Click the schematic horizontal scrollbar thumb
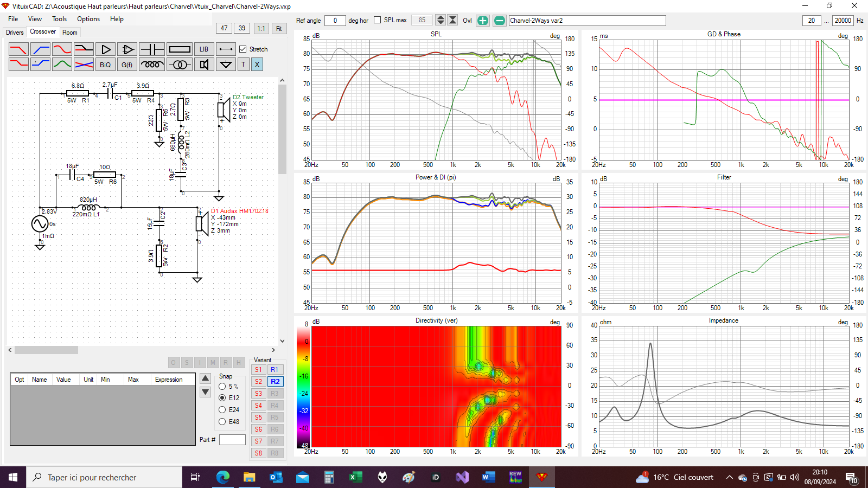Viewport: 868px width, 488px height. click(46, 350)
